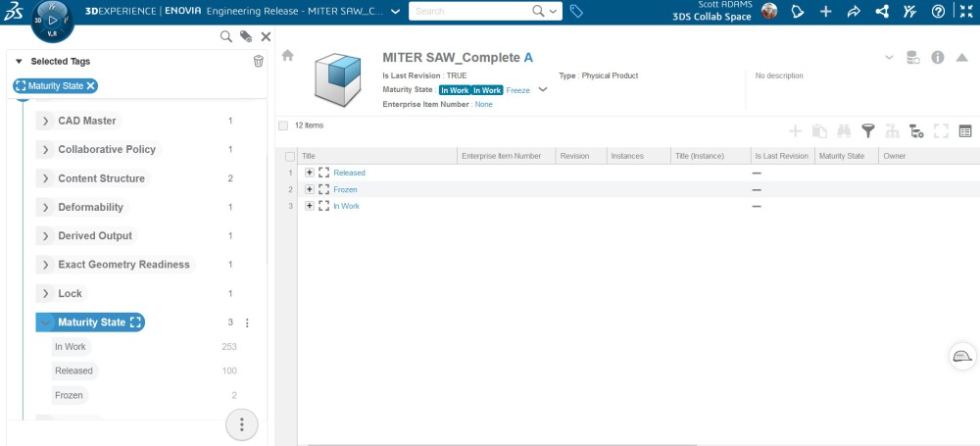Click the tag icon beside search box

coord(576,11)
